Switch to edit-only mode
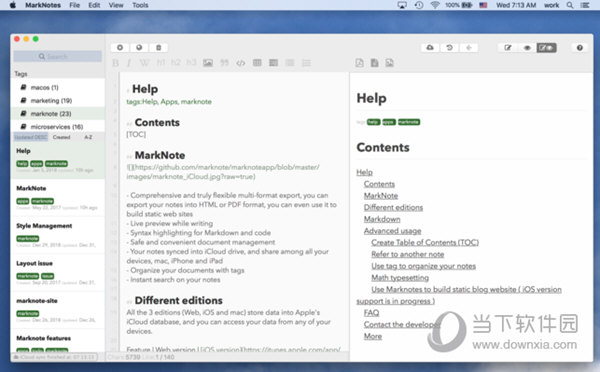Viewport: 600px width, 372px height. click(508, 47)
